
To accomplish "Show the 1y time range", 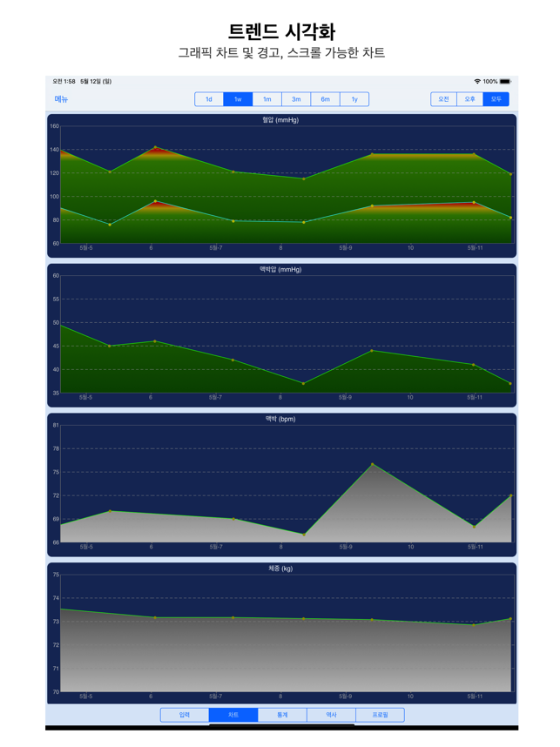I will [x=354, y=99].
